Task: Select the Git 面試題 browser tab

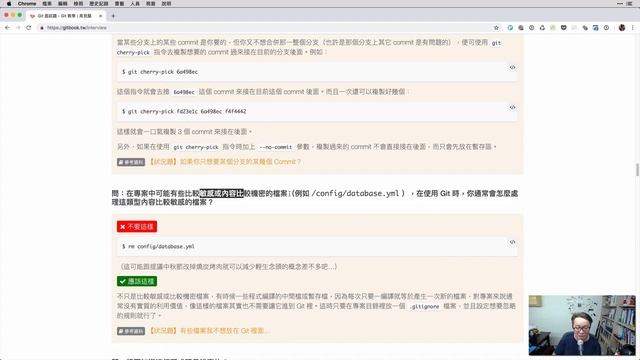Action: click(65, 16)
